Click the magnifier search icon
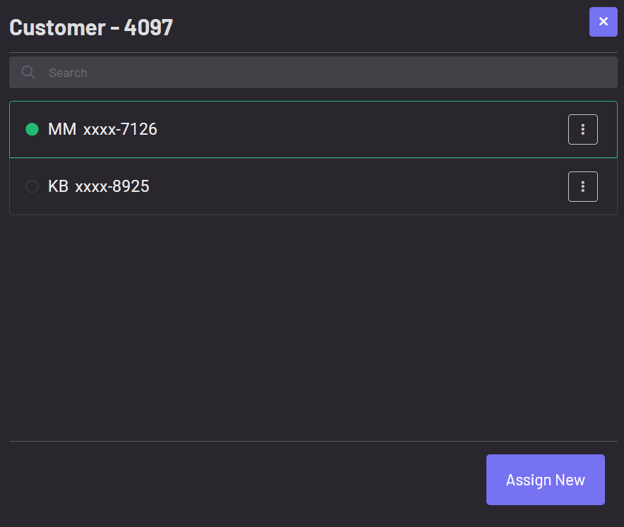624x527 pixels. pos(28,72)
